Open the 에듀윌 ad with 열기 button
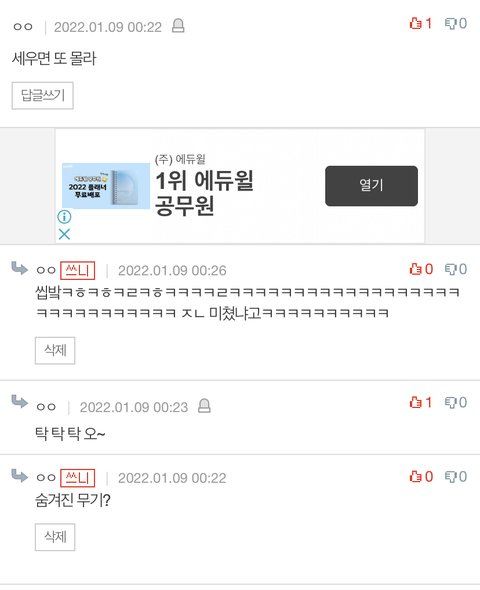Image resolution: width=480 pixels, height=590 pixels. coord(371,186)
